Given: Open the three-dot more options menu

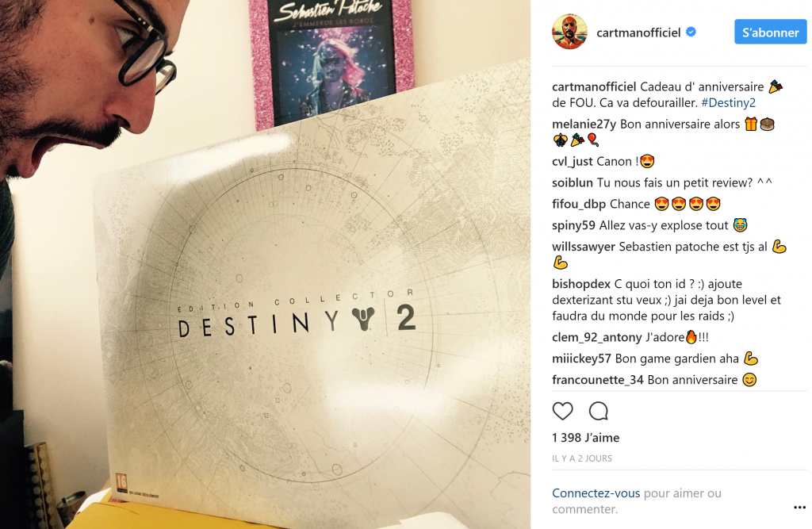Looking at the screenshot, I should click(799, 507).
